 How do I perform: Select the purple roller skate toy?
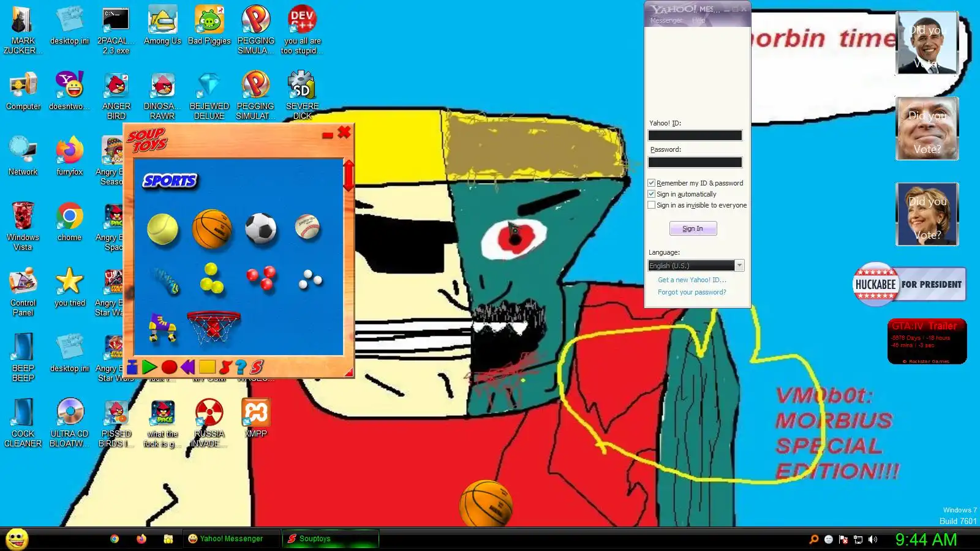click(162, 328)
